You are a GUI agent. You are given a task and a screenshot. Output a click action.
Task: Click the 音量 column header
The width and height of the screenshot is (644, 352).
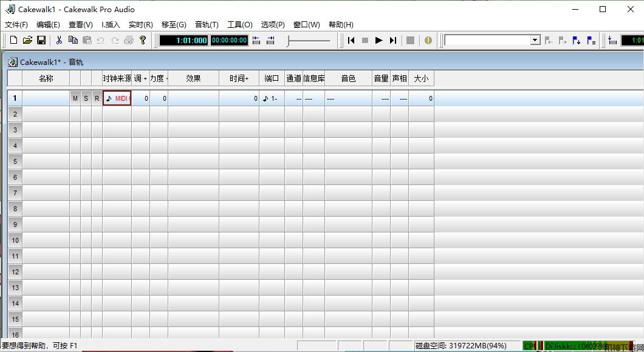point(381,78)
